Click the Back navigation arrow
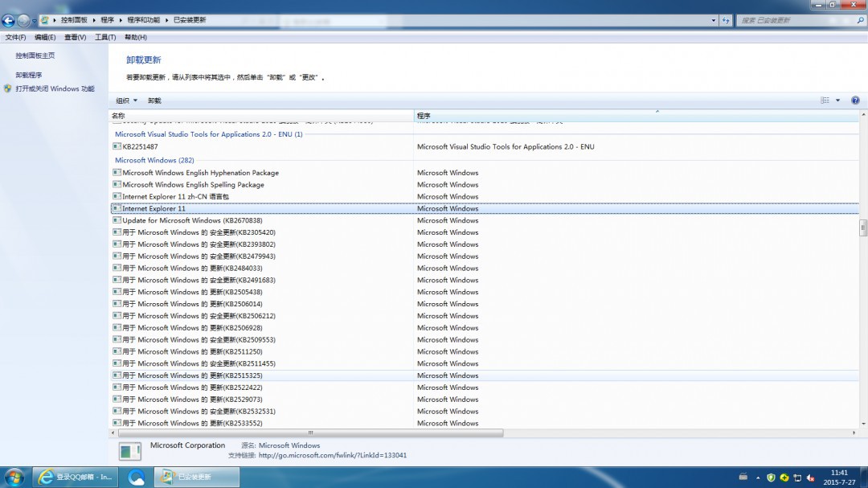The height and width of the screenshot is (488, 868). 8,20
